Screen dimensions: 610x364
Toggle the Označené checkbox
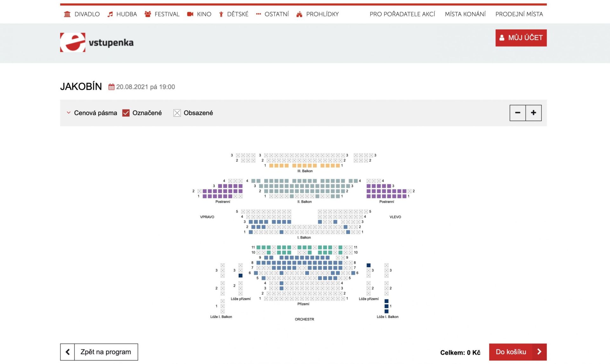[126, 113]
